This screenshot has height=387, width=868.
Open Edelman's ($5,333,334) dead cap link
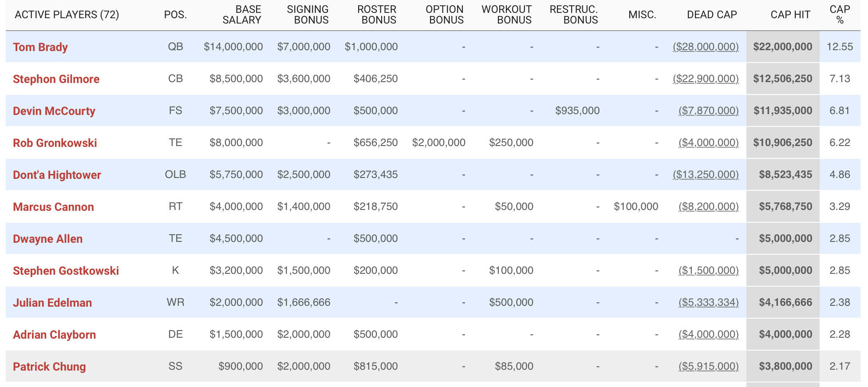[x=709, y=302]
